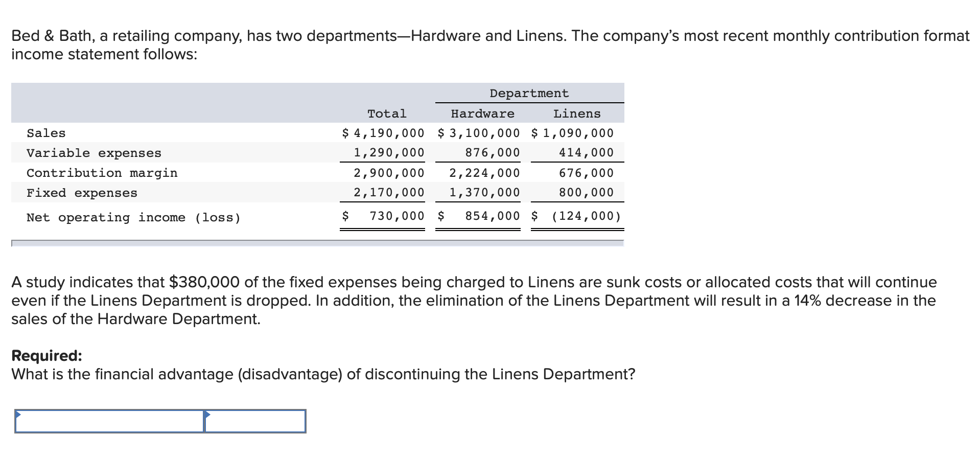Click the right answer amount input box
This screenshot has height=457, width=980.
click(x=255, y=421)
